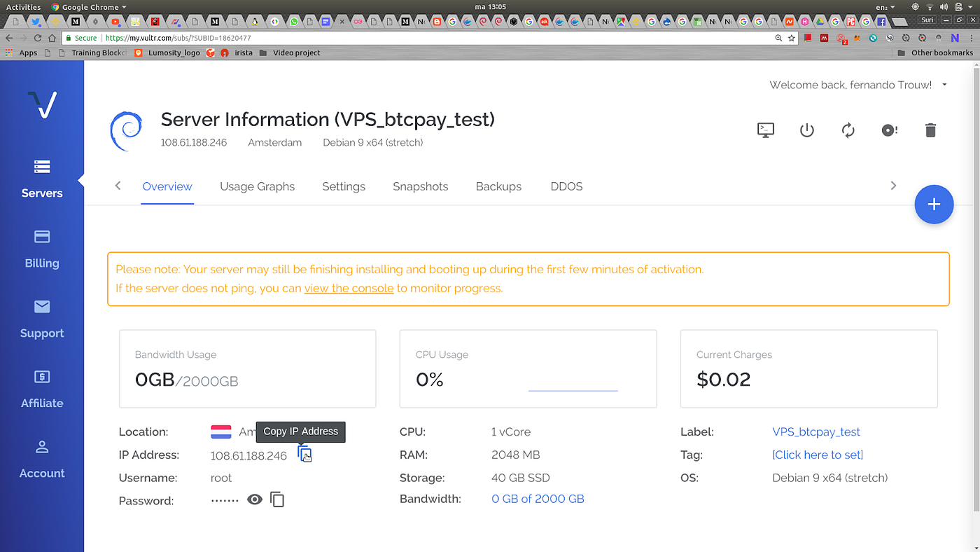Viewport: 980px width, 552px height.
Task: Expand the welcome back account dropdown
Action: (944, 84)
